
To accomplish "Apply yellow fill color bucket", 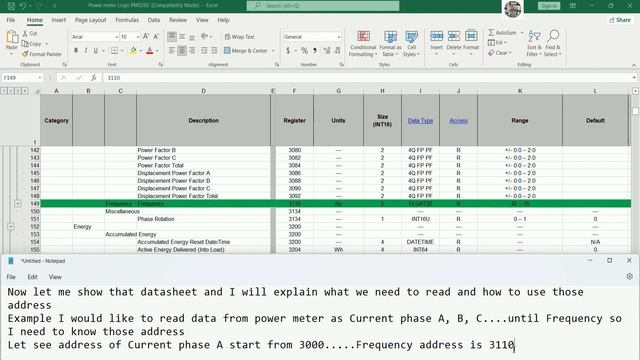I will coord(133,51).
